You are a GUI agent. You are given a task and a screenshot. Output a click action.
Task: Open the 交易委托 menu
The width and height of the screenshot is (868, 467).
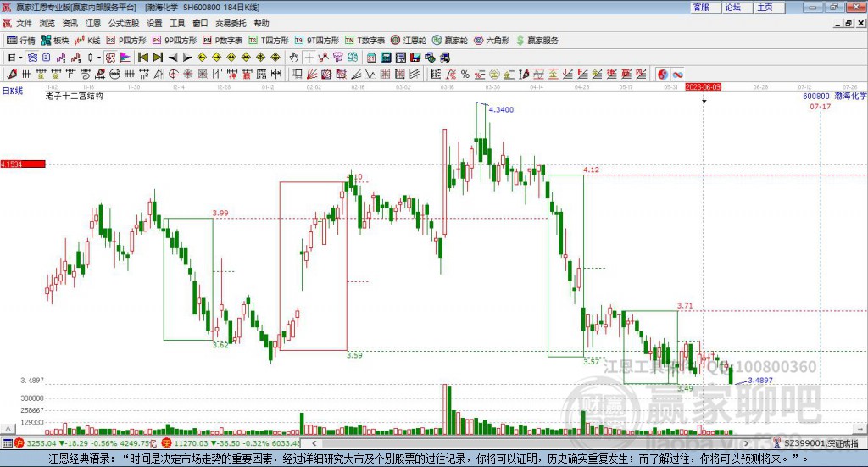click(x=231, y=23)
